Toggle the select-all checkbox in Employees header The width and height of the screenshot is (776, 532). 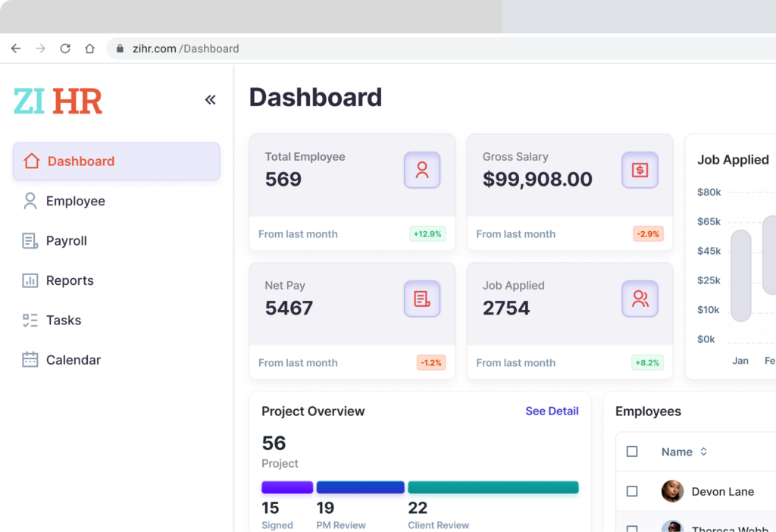[632, 452]
